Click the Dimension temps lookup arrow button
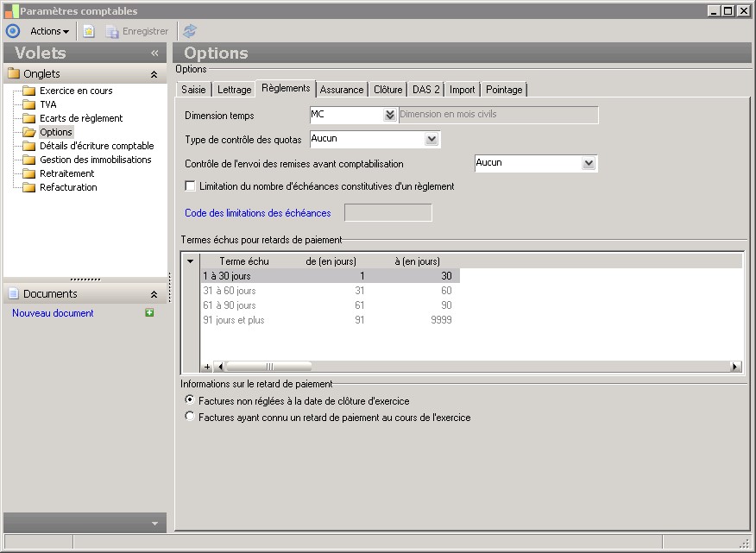The height and width of the screenshot is (553, 756). point(389,115)
